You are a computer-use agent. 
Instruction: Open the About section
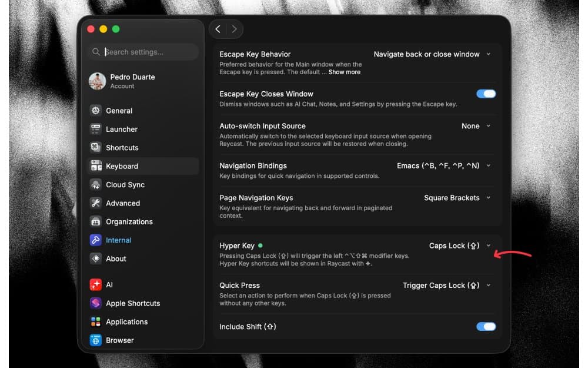pyautogui.click(x=143, y=258)
